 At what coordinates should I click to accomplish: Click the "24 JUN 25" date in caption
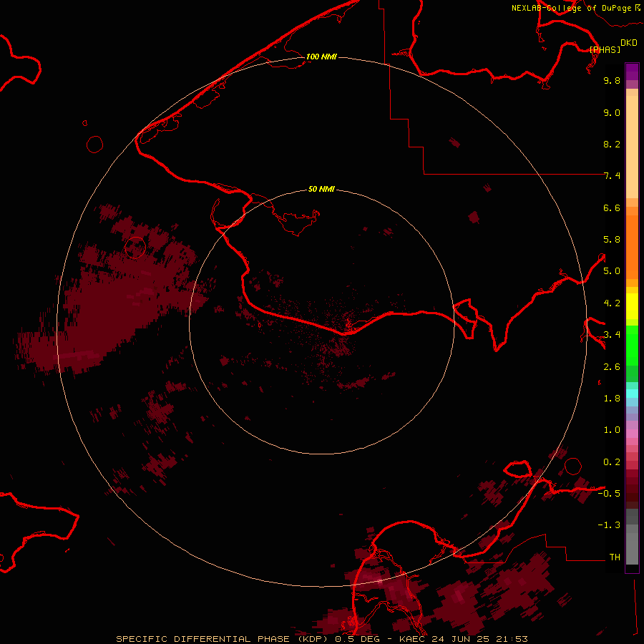pyautogui.click(x=460, y=639)
